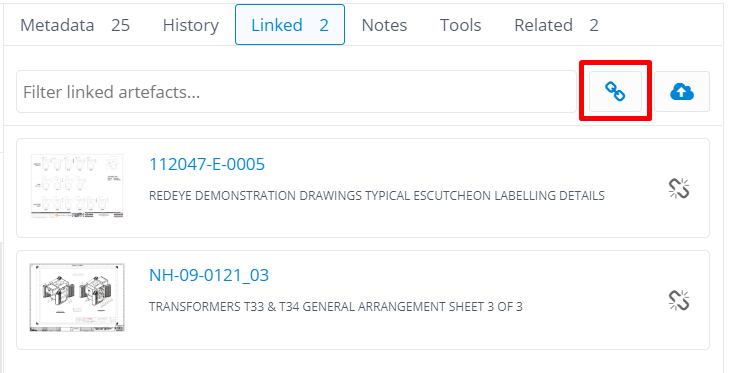Select the REDEYE DEMONSTRATION DRAWINGS description text
This screenshot has width=732, height=373.
[377, 196]
